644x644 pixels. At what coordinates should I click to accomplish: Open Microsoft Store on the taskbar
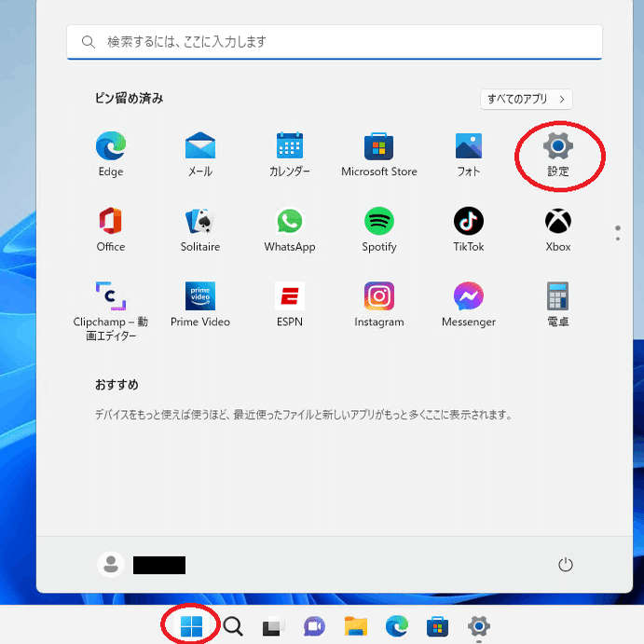point(437,626)
